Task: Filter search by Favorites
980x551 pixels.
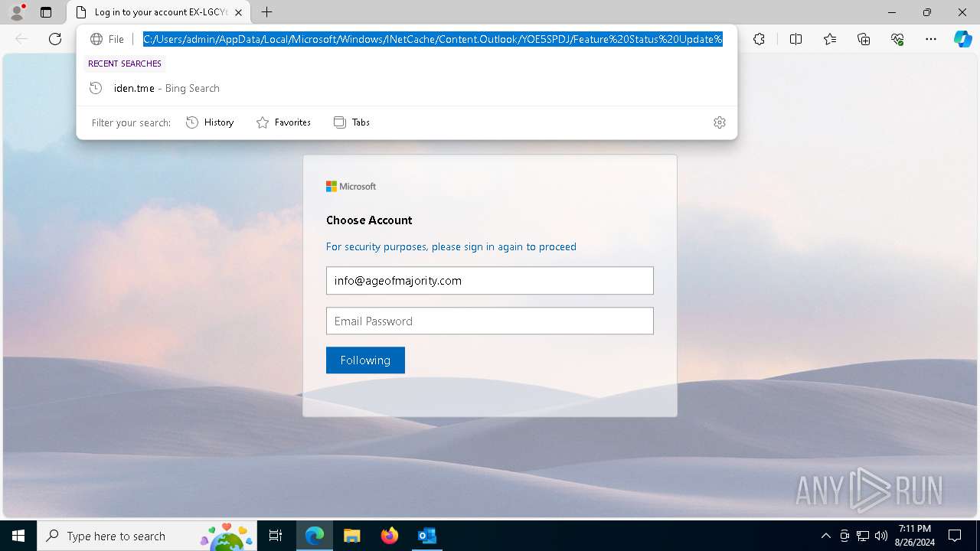Action: (283, 122)
